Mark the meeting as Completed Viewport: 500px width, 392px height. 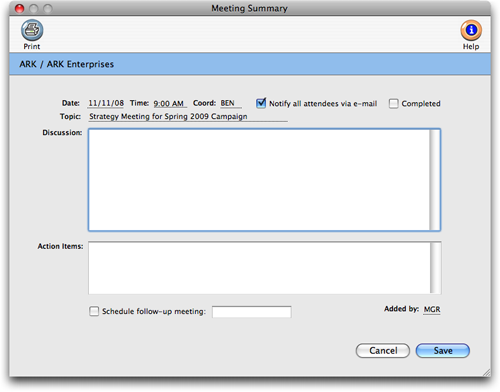point(394,104)
